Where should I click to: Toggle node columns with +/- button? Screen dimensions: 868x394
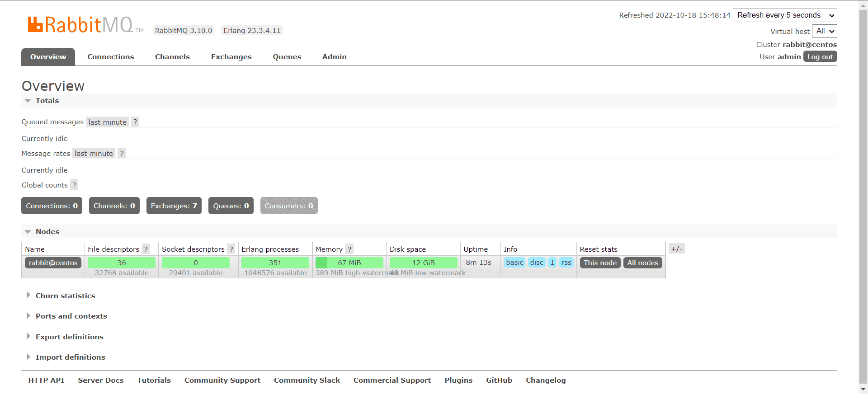tap(676, 249)
